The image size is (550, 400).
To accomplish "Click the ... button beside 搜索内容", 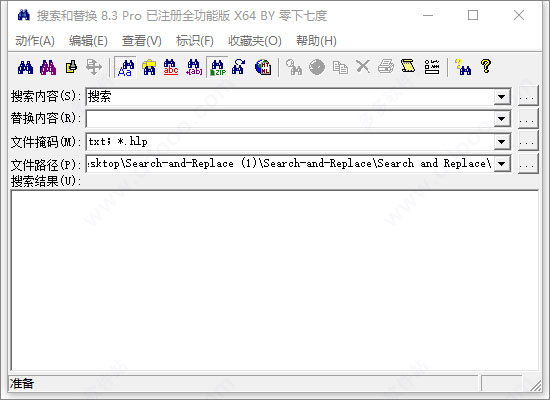I will pyautogui.click(x=528, y=96).
